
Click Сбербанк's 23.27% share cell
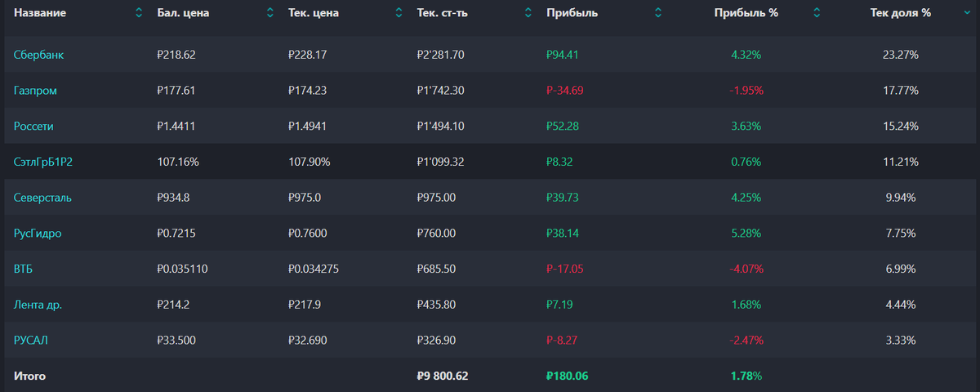pos(901,55)
